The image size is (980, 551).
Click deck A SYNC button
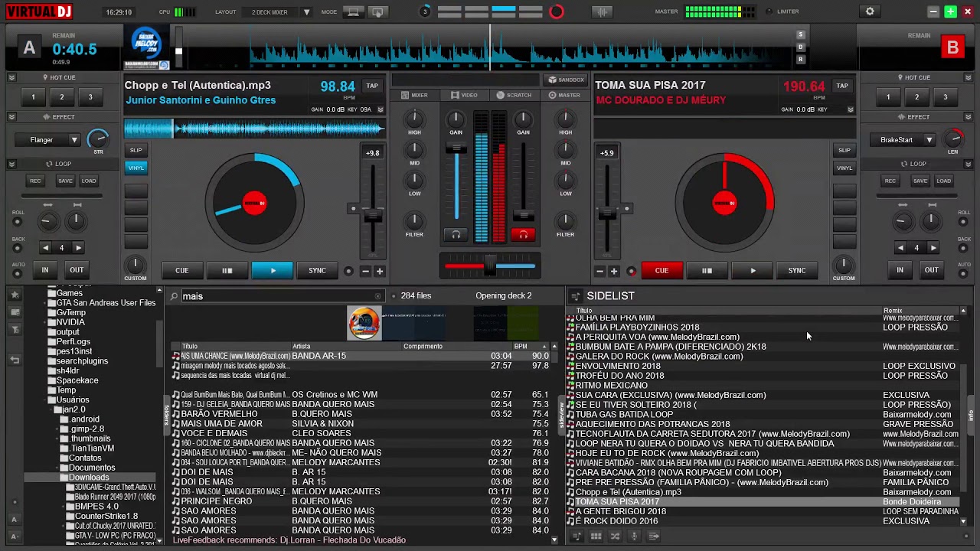click(x=317, y=270)
